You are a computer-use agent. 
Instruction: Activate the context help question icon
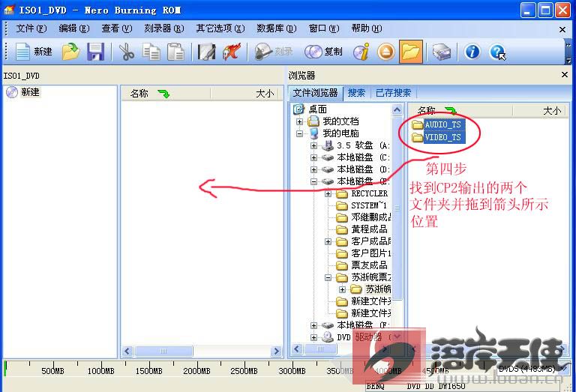point(497,52)
